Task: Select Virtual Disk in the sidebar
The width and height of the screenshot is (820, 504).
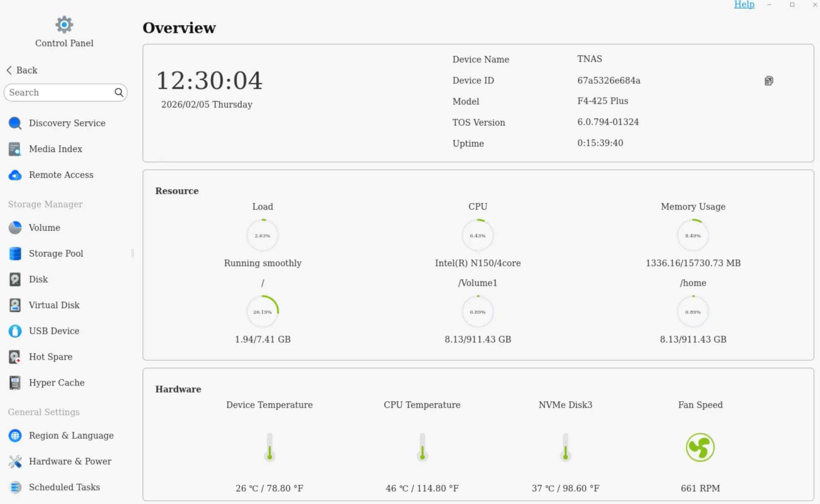Action: [x=54, y=305]
